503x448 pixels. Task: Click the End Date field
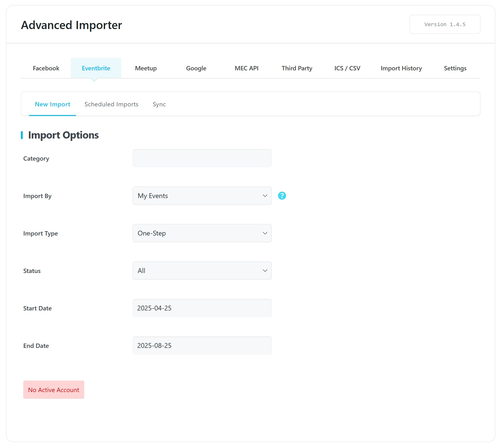tap(202, 345)
